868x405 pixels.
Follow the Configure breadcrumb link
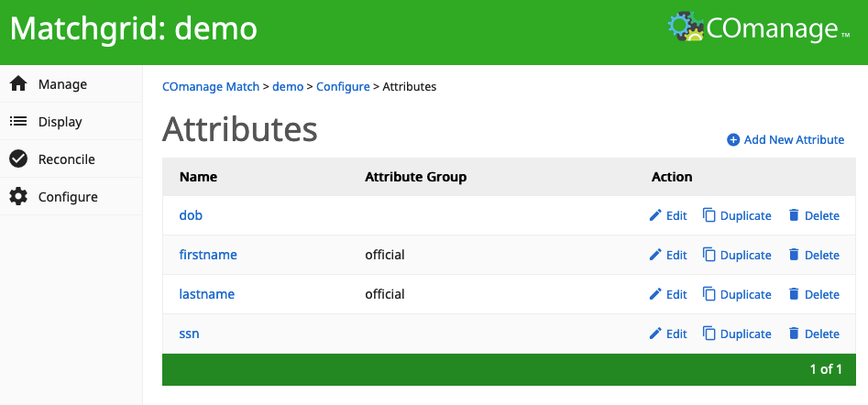[343, 87]
